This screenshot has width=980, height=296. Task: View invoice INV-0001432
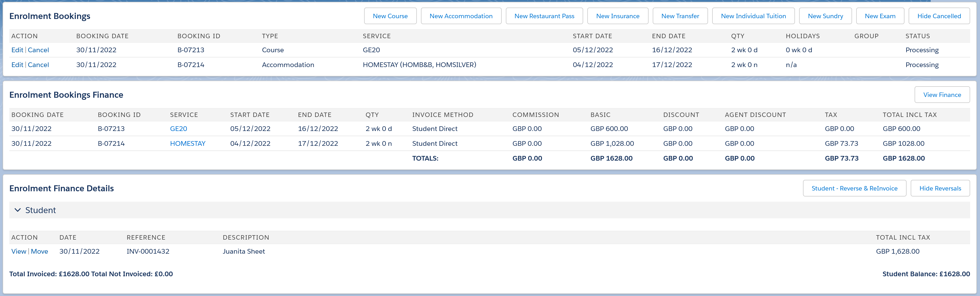(19, 251)
